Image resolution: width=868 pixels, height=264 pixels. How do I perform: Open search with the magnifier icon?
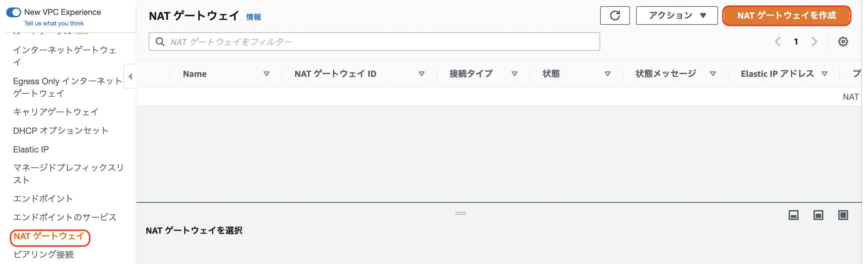pos(160,42)
